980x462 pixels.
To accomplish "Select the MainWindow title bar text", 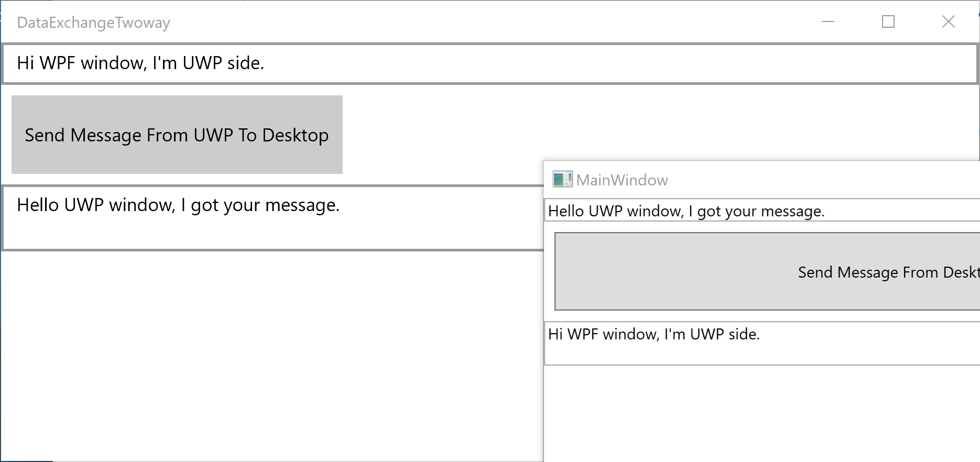I will click(622, 180).
